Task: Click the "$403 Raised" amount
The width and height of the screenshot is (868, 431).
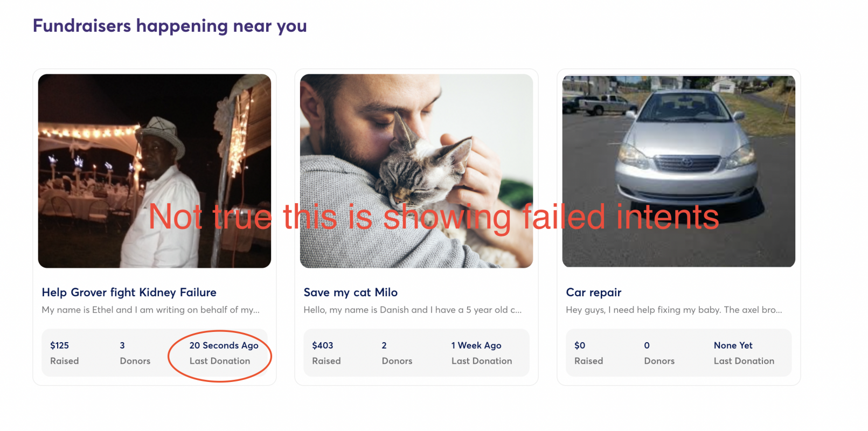Action: click(326, 353)
